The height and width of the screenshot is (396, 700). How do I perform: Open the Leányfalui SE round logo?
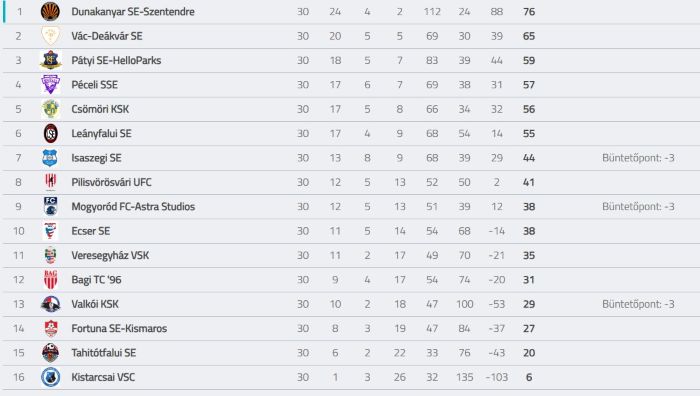pos(50,133)
